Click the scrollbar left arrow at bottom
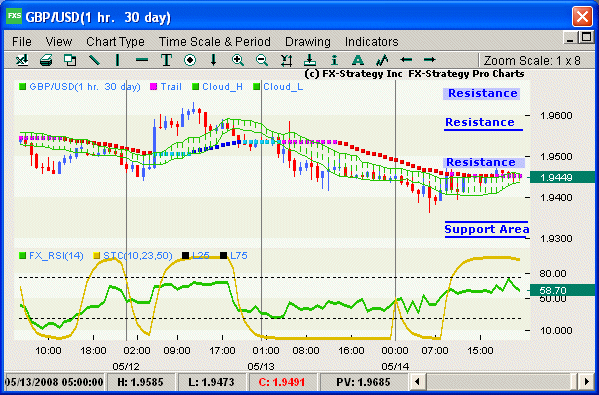This screenshot has width=599, height=395. click(417, 381)
